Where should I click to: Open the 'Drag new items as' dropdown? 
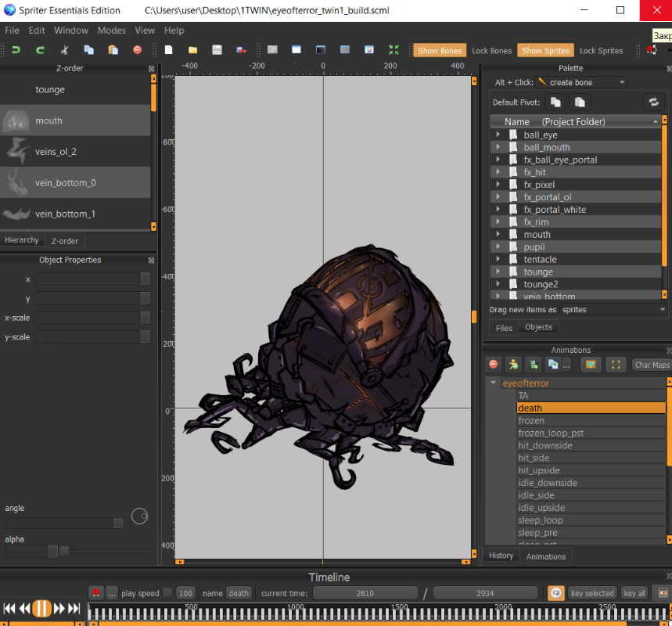coord(613,309)
